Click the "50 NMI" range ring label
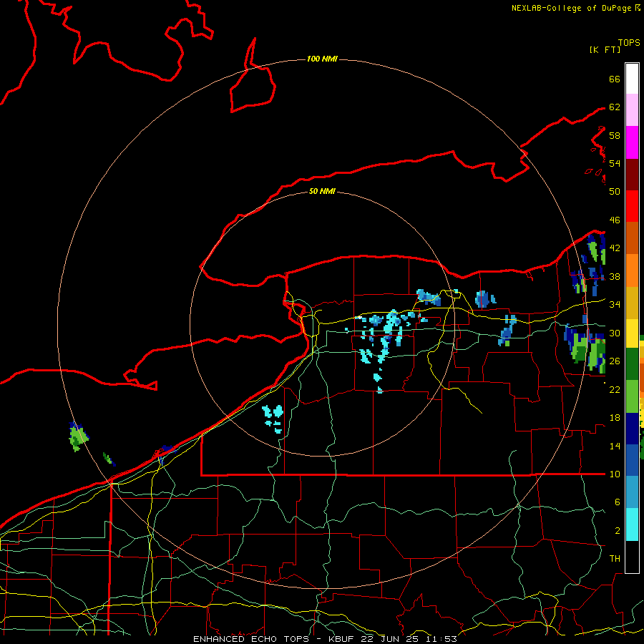 322,191
